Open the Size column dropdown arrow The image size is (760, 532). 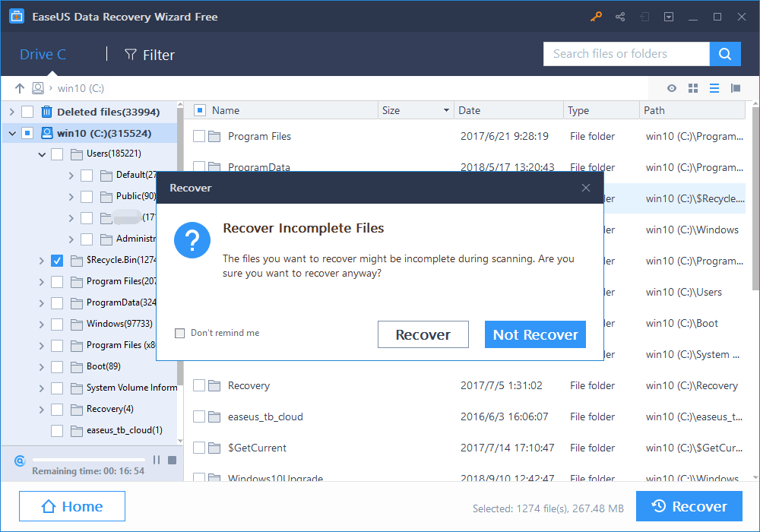click(x=446, y=111)
